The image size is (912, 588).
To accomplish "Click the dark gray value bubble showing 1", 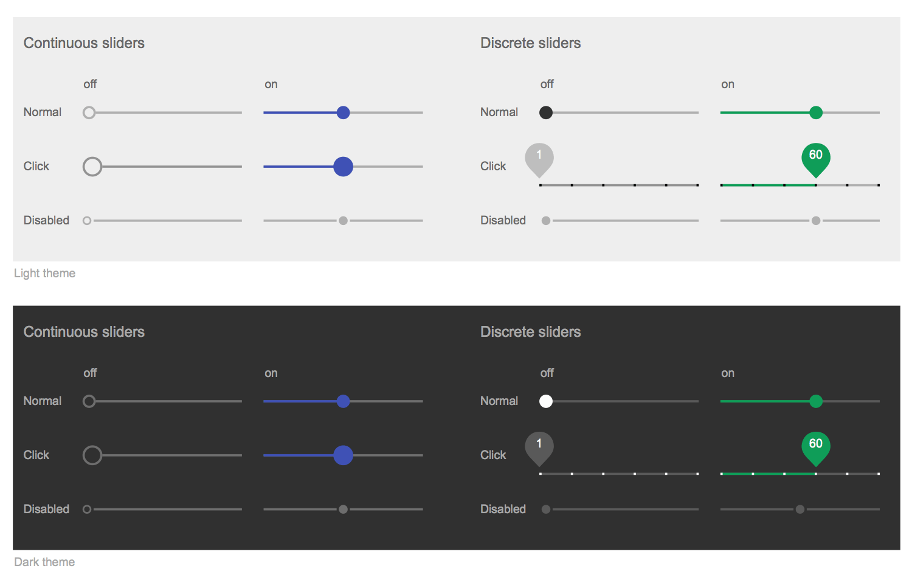I will [539, 446].
